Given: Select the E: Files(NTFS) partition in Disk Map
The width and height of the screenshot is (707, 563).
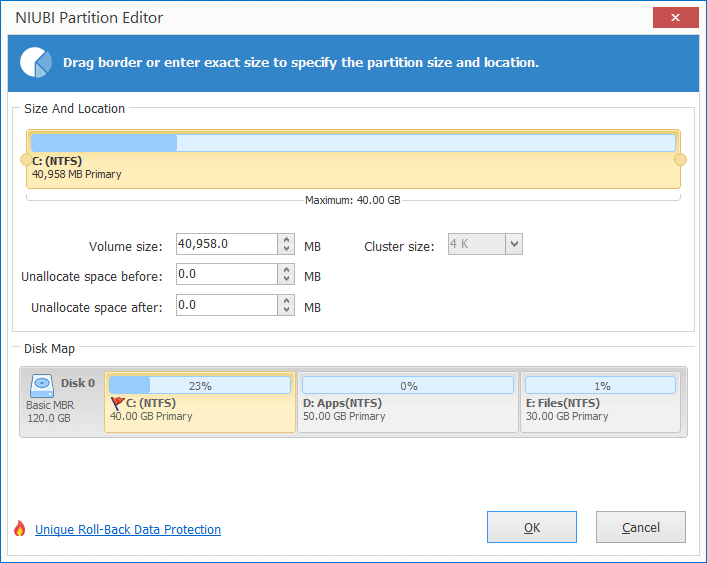Looking at the screenshot, I should [x=600, y=402].
